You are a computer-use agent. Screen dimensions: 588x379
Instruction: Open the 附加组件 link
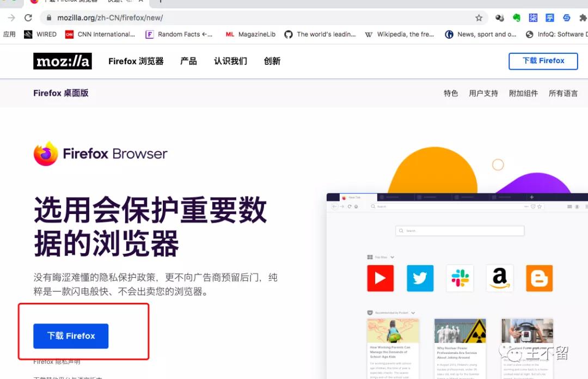point(523,93)
